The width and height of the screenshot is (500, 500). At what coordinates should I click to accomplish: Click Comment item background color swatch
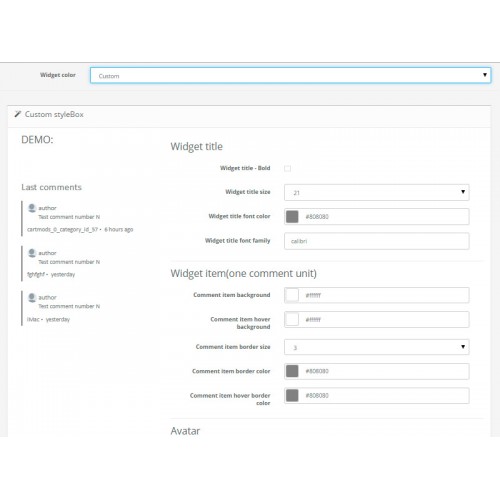pos(292,295)
